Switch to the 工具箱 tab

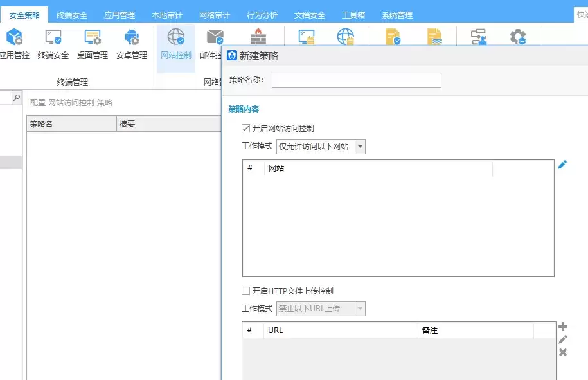(353, 15)
